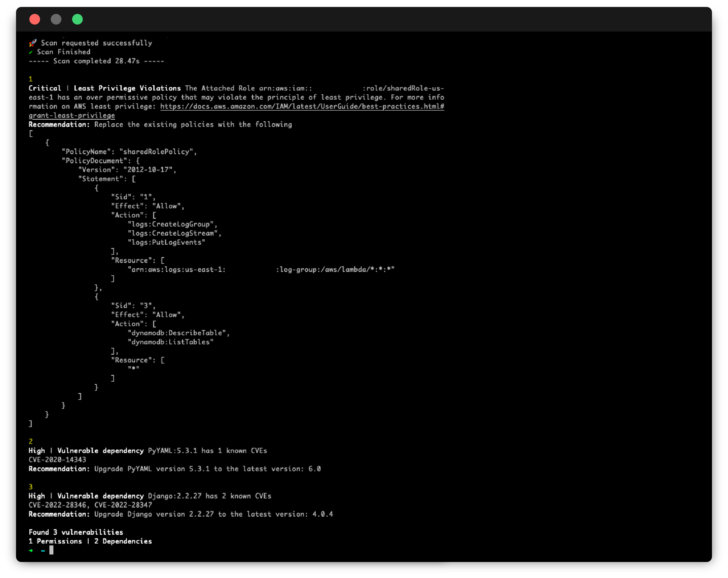Click the gray minimize window button
This screenshot has height=578, width=728.
click(56, 19)
